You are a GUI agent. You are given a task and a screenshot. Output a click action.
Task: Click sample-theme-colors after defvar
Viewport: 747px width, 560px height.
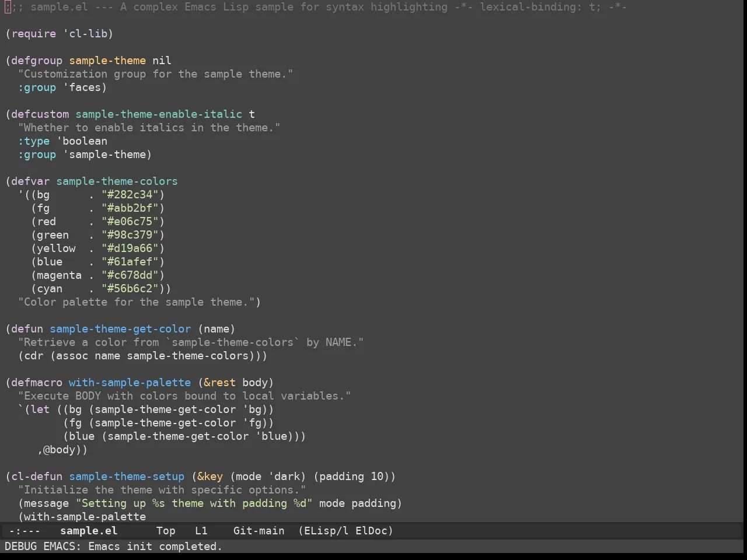click(x=117, y=181)
